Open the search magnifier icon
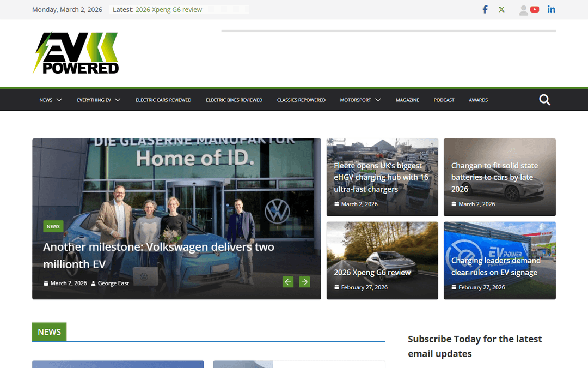 click(544, 100)
